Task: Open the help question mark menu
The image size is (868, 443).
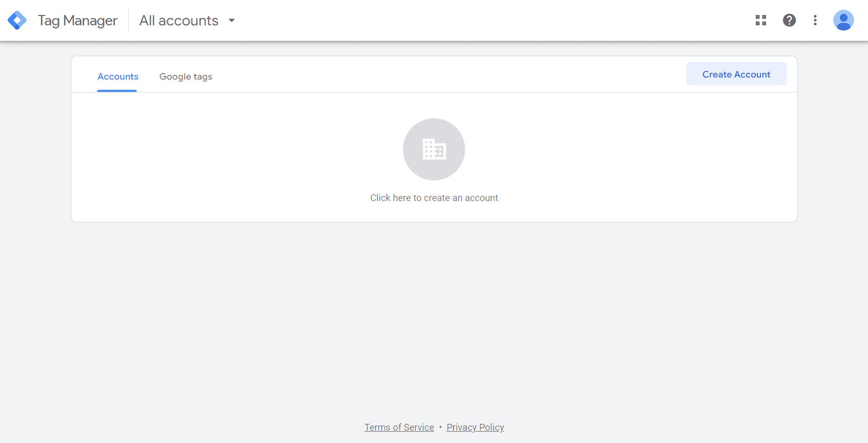Action: tap(789, 20)
